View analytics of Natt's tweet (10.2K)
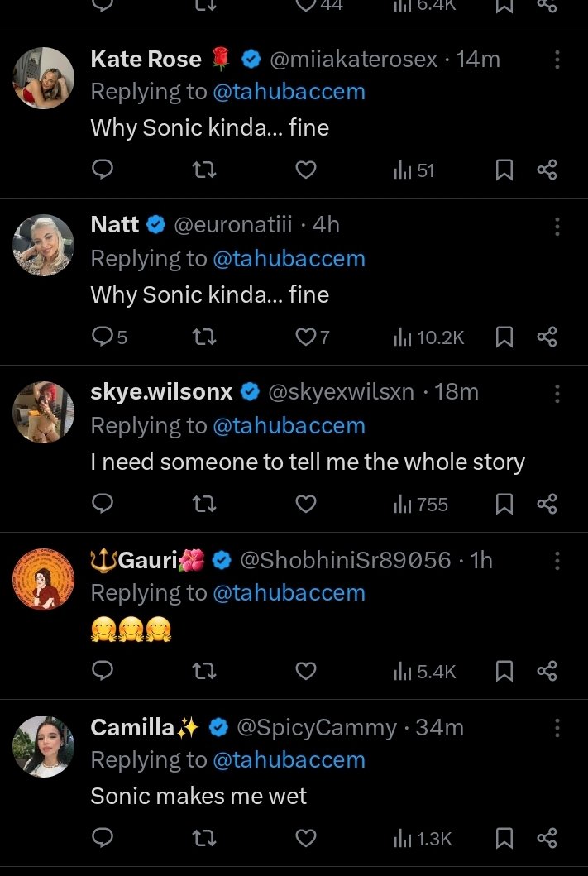Screen dimensions: 588x876 (x=428, y=337)
